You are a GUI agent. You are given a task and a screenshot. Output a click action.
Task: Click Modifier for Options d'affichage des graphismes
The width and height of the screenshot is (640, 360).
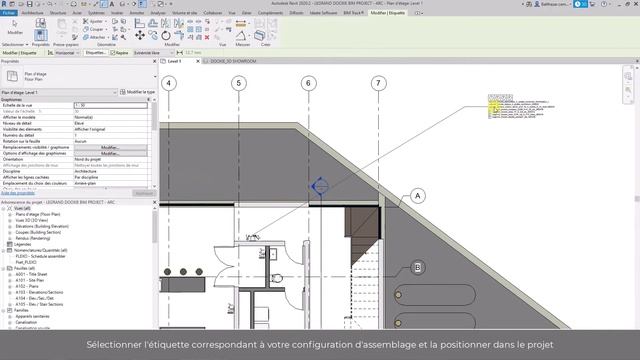110,153
